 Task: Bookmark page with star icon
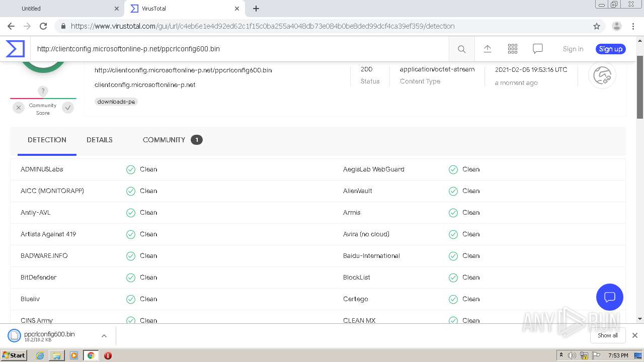597,26
